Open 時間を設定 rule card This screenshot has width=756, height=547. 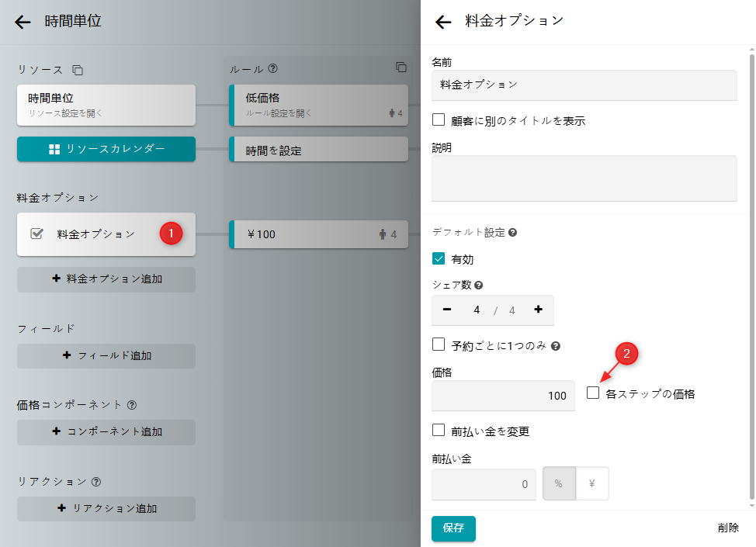[x=319, y=149]
